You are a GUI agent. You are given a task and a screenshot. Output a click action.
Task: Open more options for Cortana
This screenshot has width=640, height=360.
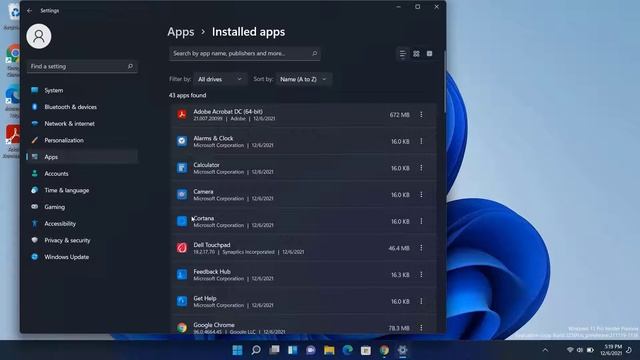point(421,221)
